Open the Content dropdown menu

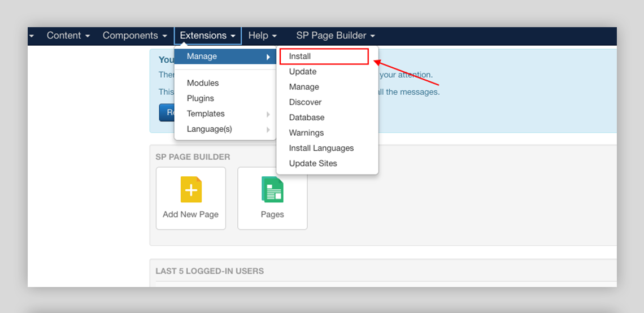coord(68,36)
